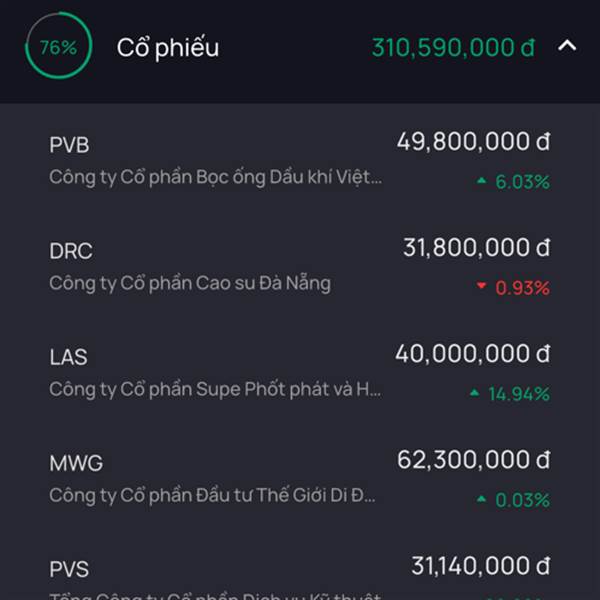Click the DRC red down arrow icon
This screenshot has height=600, width=600.
pos(482,287)
